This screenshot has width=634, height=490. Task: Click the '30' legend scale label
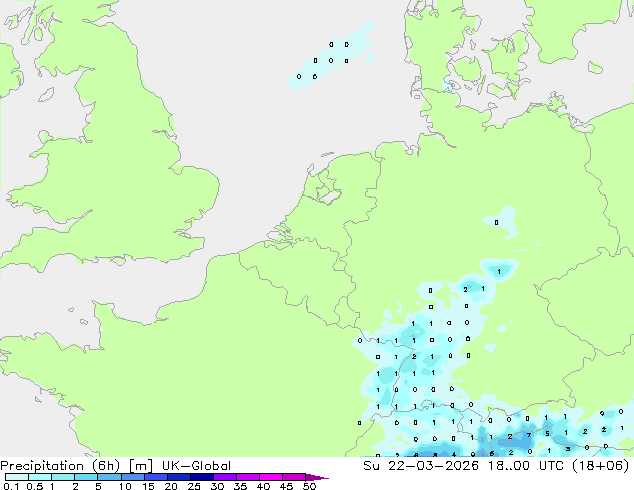point(217,486)
